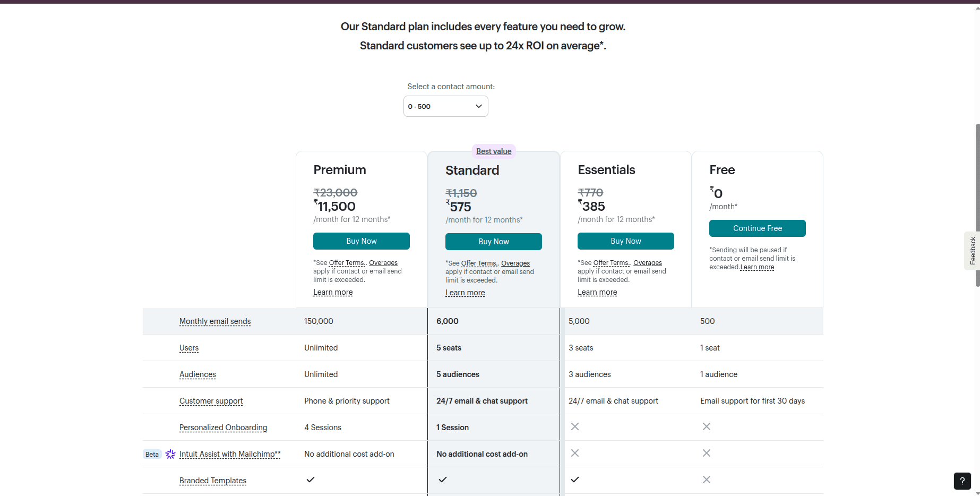Click X icon for Free Personalized Onboarding
The width and height of the screenshot is (980, 496).
[x=706, y=426]
